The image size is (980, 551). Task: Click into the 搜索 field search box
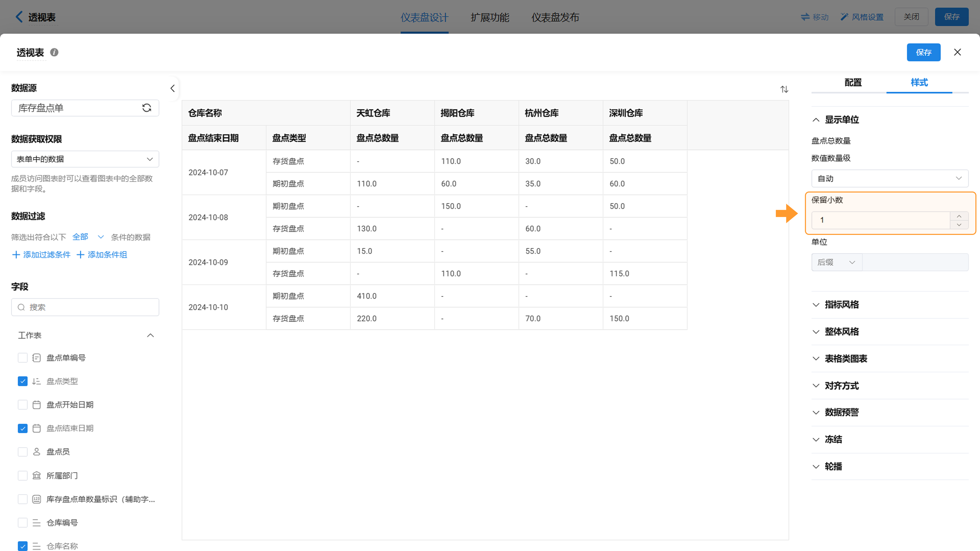pos(85,307)
